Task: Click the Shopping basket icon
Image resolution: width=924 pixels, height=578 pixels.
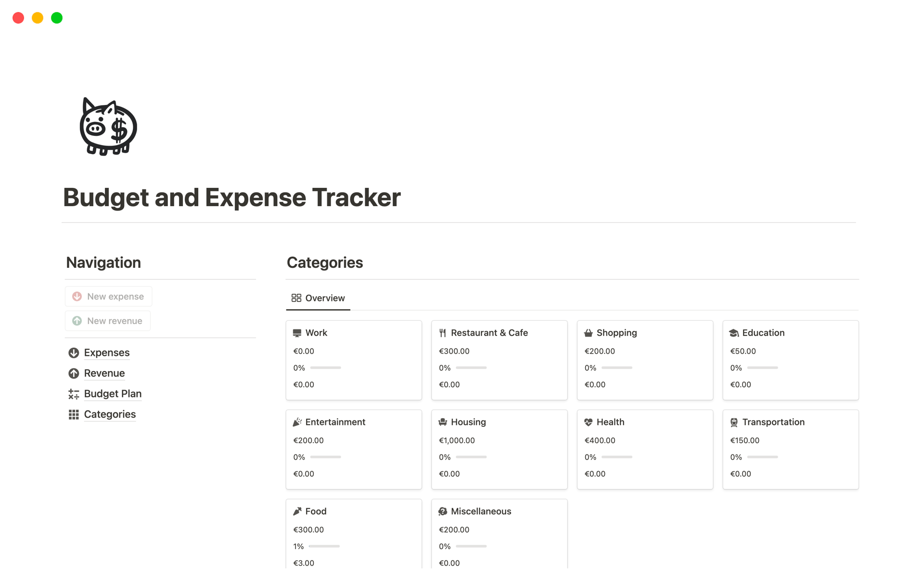Action: tap(588, 333)
